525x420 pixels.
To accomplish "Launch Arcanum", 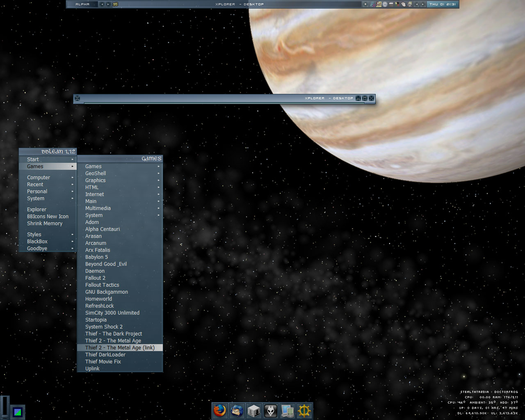I will [x=120, y=243].
